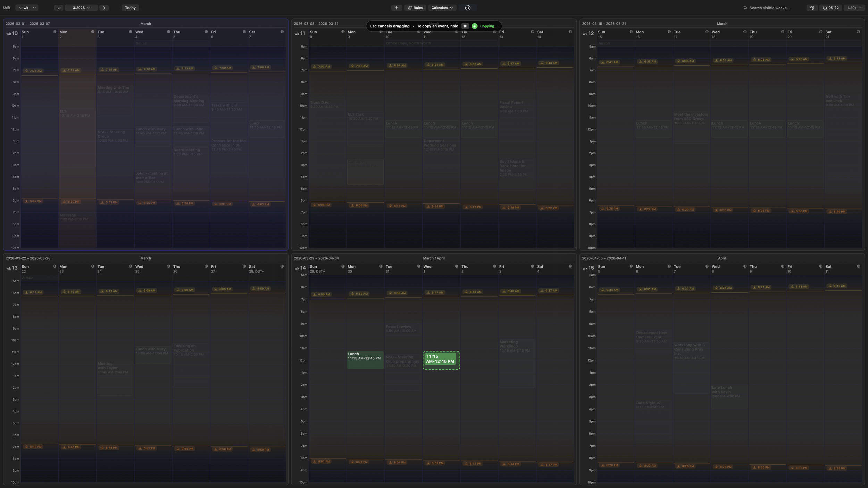
Task: Toggle day marker for Saturday March 21
Action: (x=858, y=32)
